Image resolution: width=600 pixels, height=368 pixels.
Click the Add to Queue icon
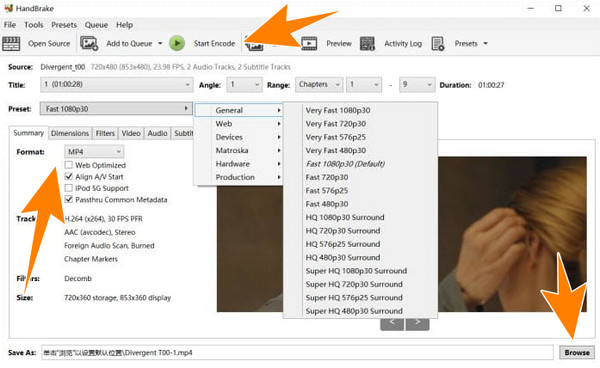coord(89,44)
